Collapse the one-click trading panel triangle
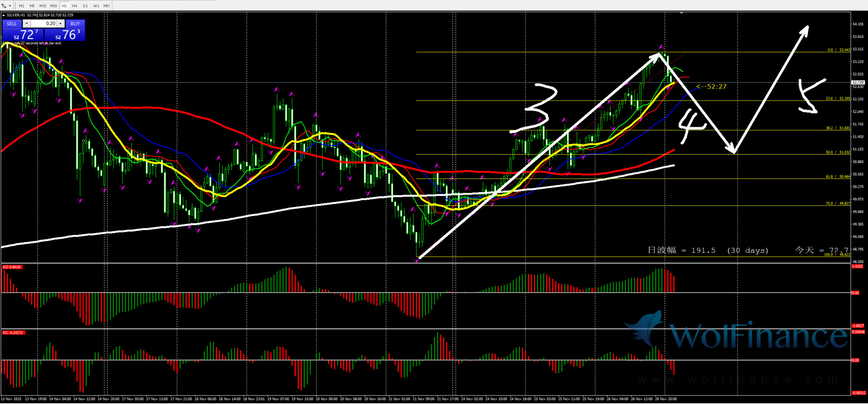 [x=4, y=15]
